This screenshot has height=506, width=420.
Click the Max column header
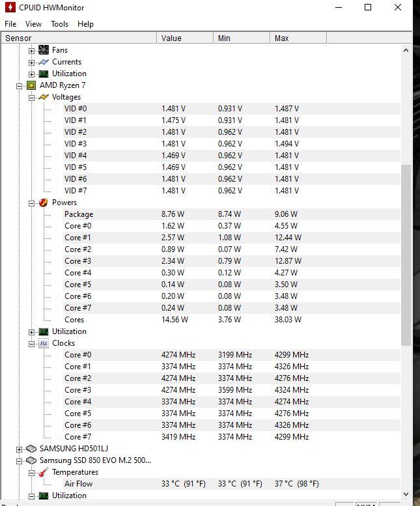click(298, 38)
